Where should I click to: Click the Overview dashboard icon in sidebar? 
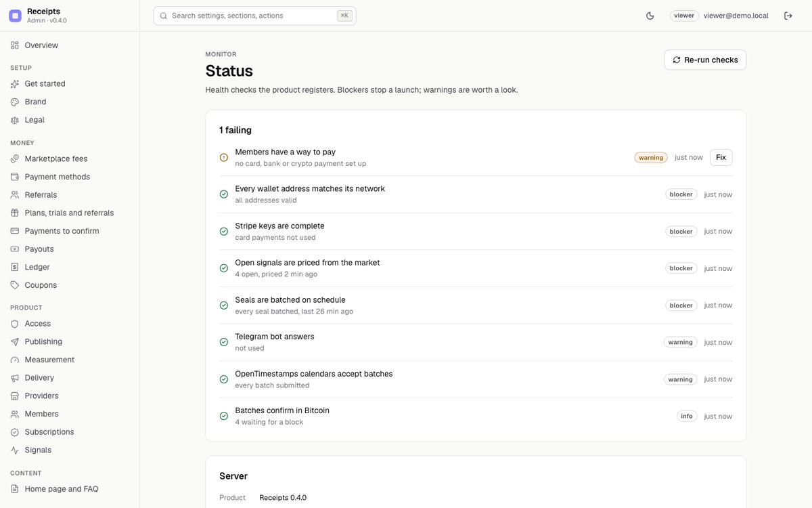point(15,45)
